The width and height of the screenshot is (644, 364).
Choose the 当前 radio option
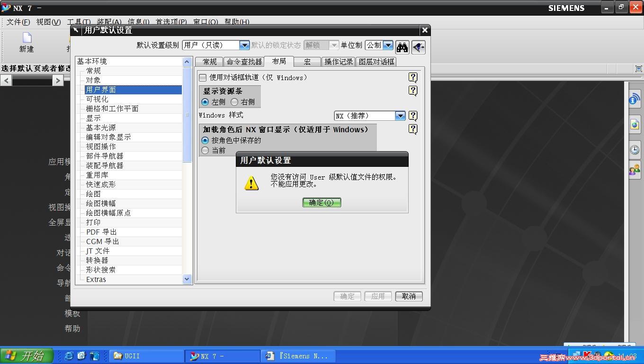tap(205, 150)
